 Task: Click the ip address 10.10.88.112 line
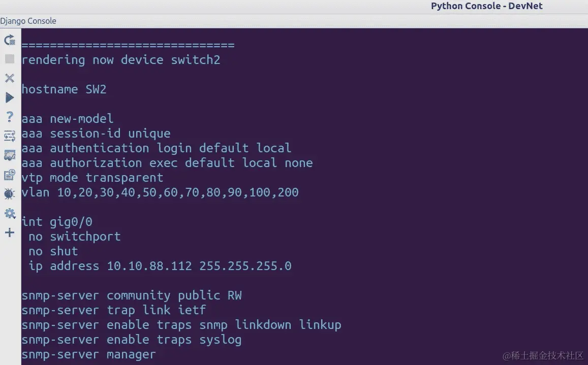tap(160, 266)
